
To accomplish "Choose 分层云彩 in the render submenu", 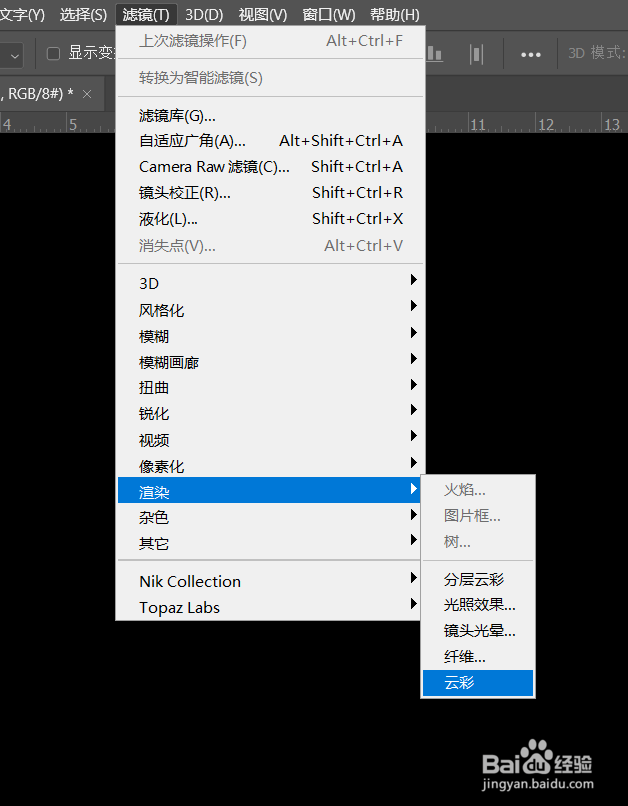I will coord(478,579).
